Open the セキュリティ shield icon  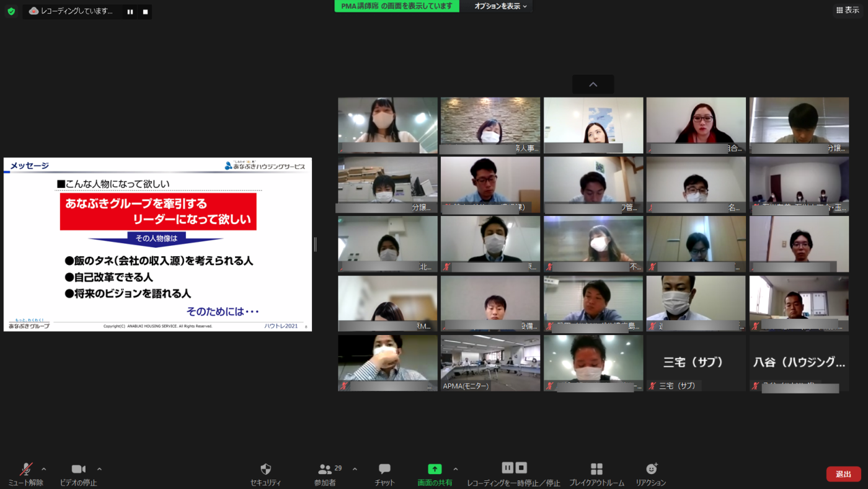click(265, 470)
